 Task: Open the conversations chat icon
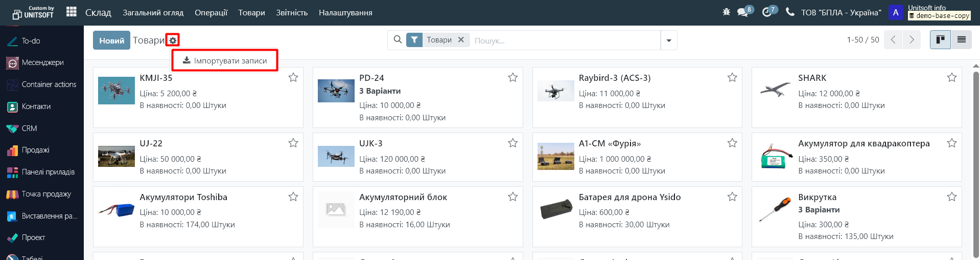[743, 12]
